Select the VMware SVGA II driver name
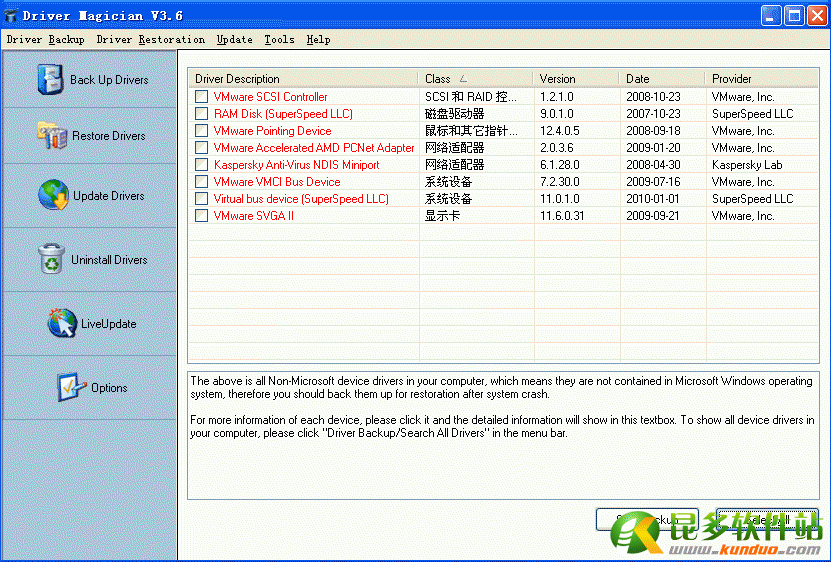 click(253, 215)
